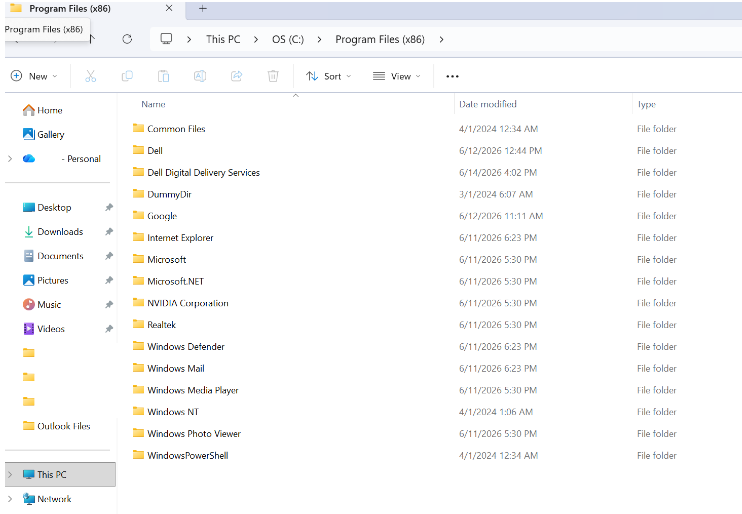Select This PC in navigation pane
Image resolution: width=742 pixels, height=514 pixels.
(x=60, y=474)
